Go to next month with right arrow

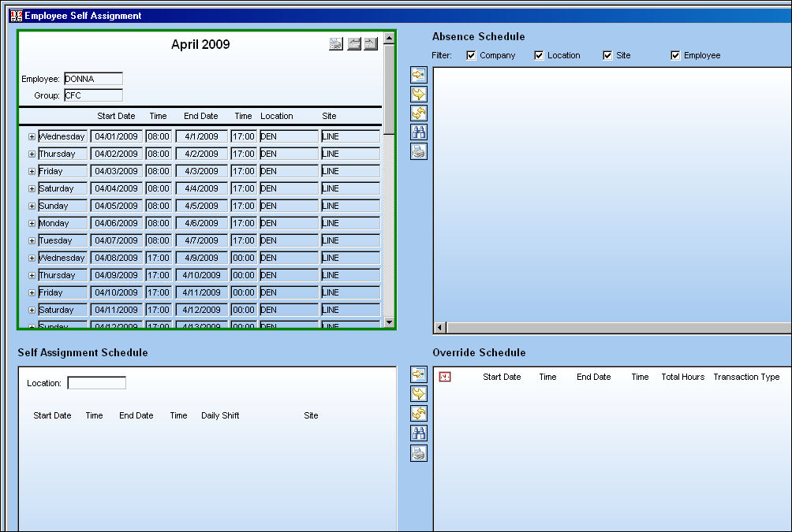[371, 44]
